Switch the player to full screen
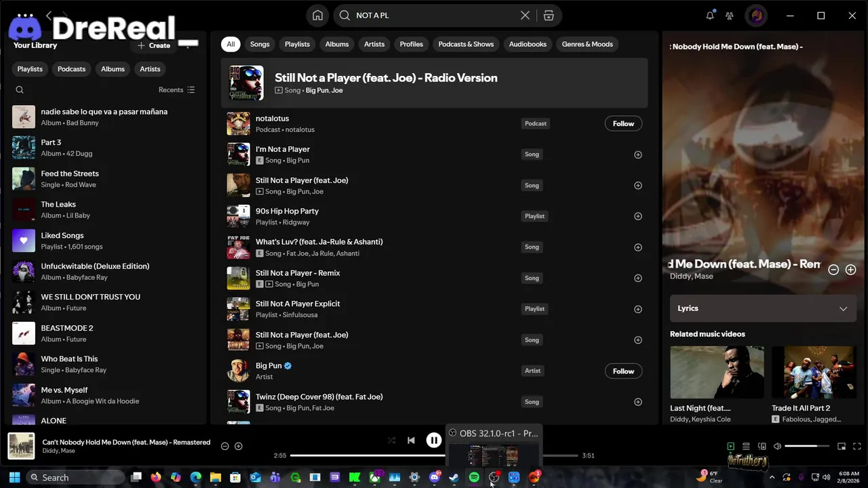 [857, 446]
